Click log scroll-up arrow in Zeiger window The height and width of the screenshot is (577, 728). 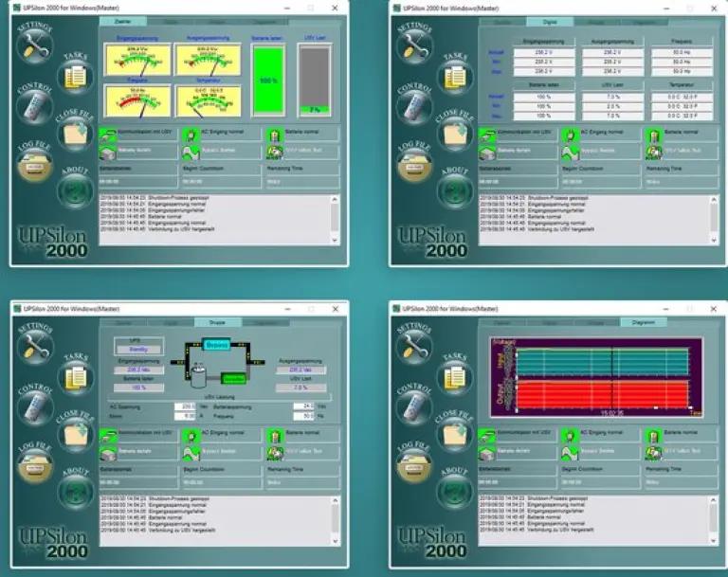point(335,200)
